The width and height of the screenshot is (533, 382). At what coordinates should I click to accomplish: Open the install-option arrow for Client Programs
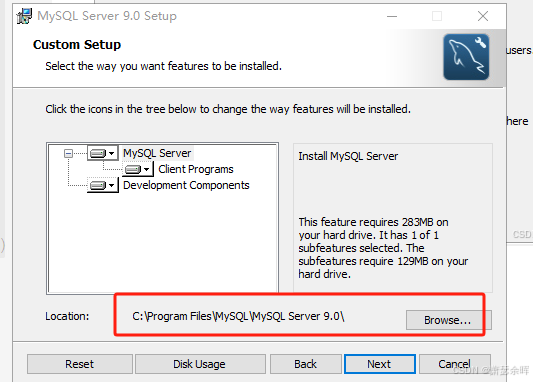[147, 169]
